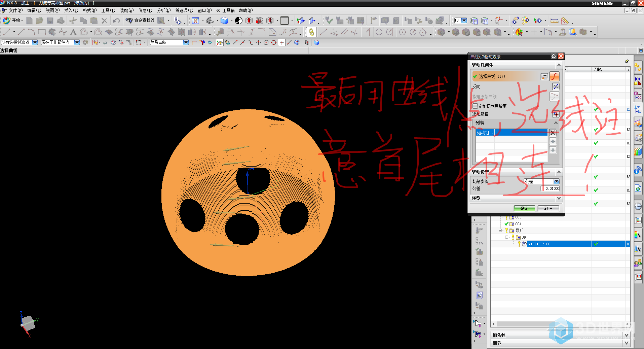Open the dialog settings gear icon
Image resolution: width=644 pixels, height=349 pixels.
point(554,56)
